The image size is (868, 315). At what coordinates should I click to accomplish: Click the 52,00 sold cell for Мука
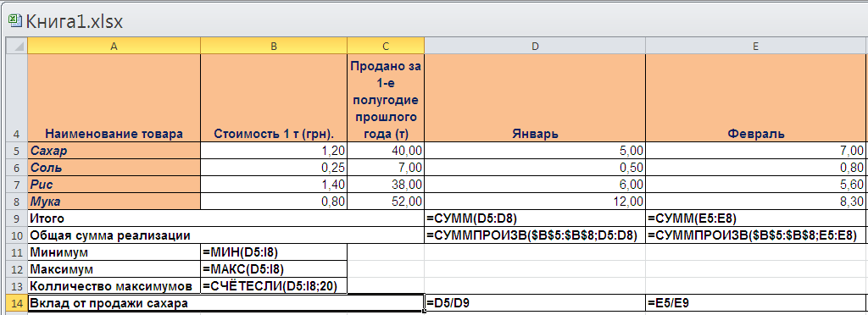pyautogui.click(x=386, y=202)
